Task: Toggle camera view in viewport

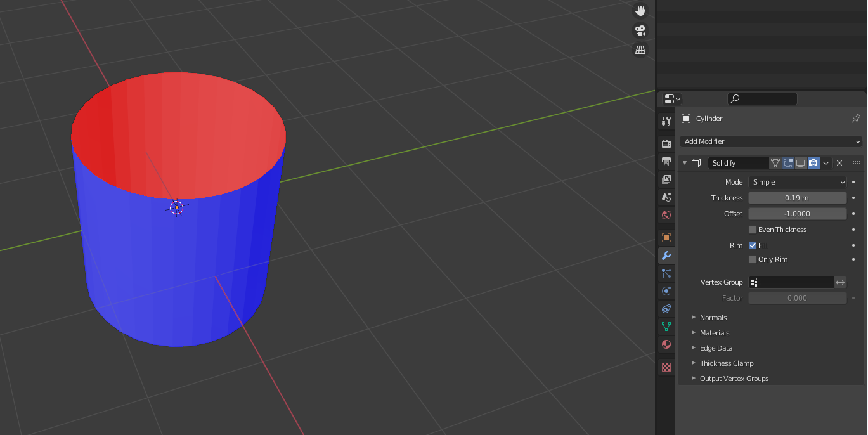Action: [640, 30]
